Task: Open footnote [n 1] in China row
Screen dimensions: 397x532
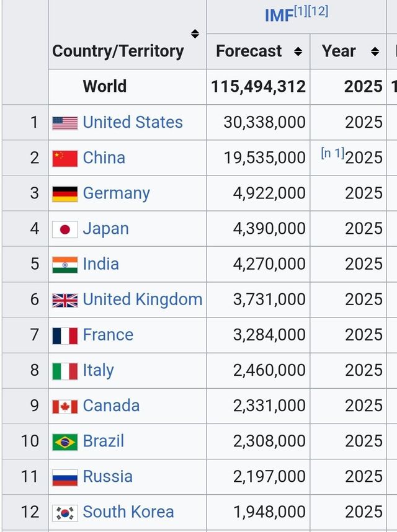Action: (332, 153)
